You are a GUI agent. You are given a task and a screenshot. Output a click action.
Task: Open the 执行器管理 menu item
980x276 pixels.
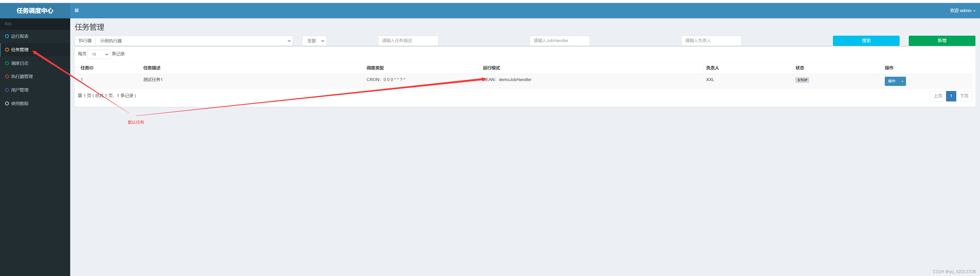tap(35, 77)
